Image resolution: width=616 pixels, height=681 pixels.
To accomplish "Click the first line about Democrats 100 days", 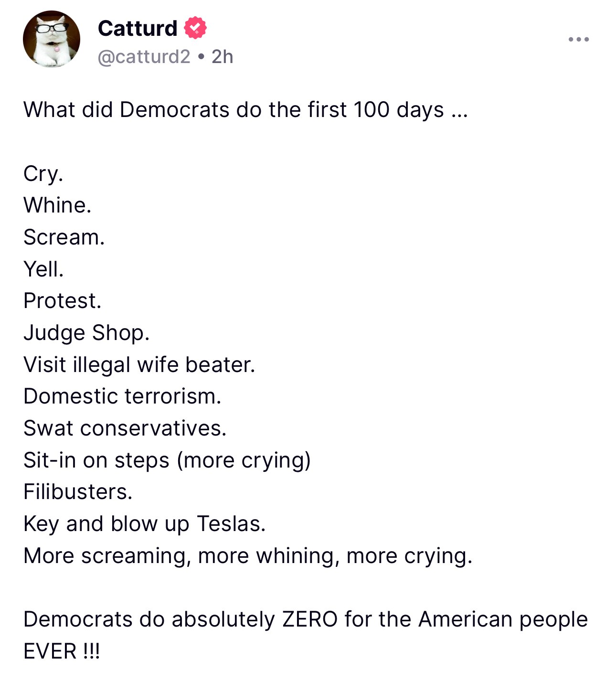I will 245,109.
